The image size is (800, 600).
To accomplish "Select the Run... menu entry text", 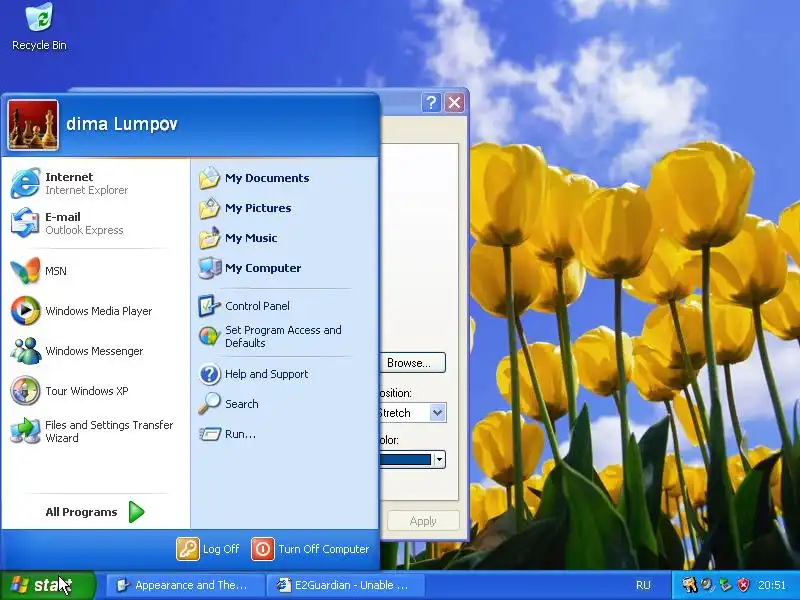I will coord(240,434).
